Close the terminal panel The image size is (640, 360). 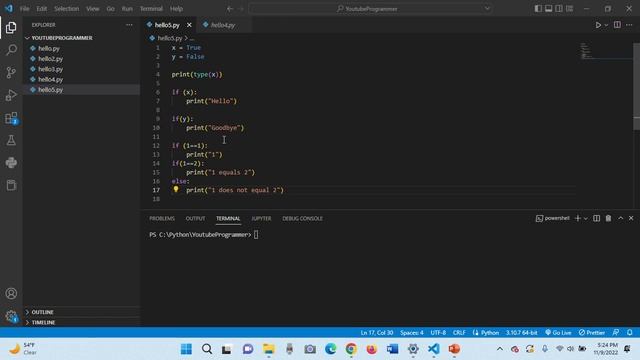631,218
